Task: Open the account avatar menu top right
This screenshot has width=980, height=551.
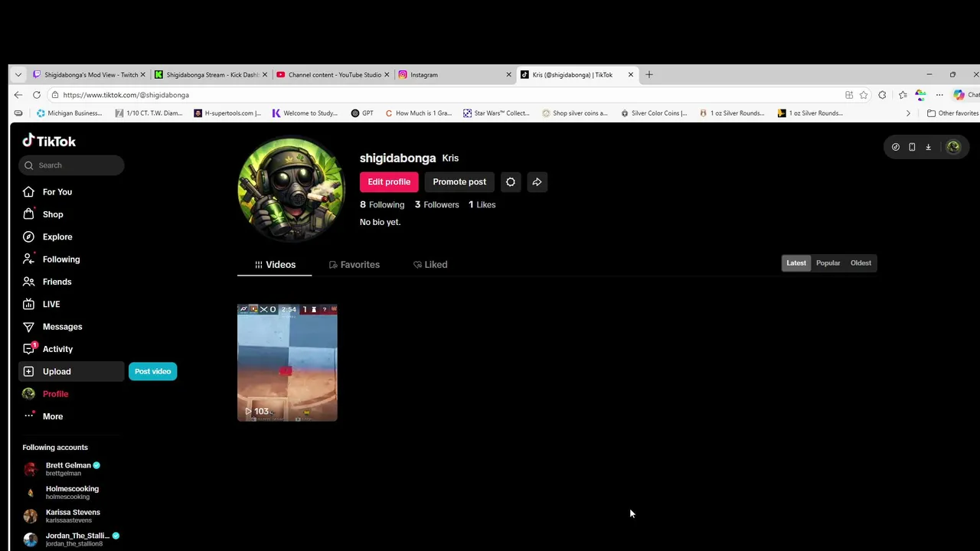Action: tap(953, 147)
